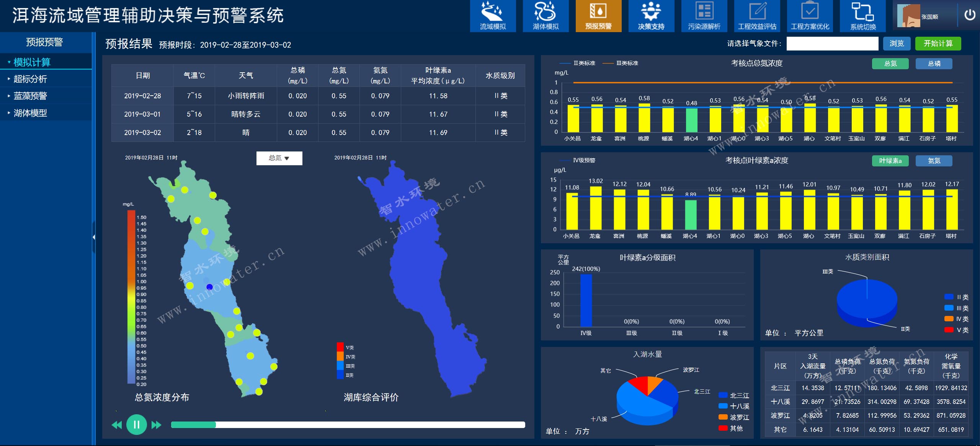The height and width of the screenshot is (446, 980).
Task: Open the 流域模拟 watershed simulation module
Action: click(493, 16)
